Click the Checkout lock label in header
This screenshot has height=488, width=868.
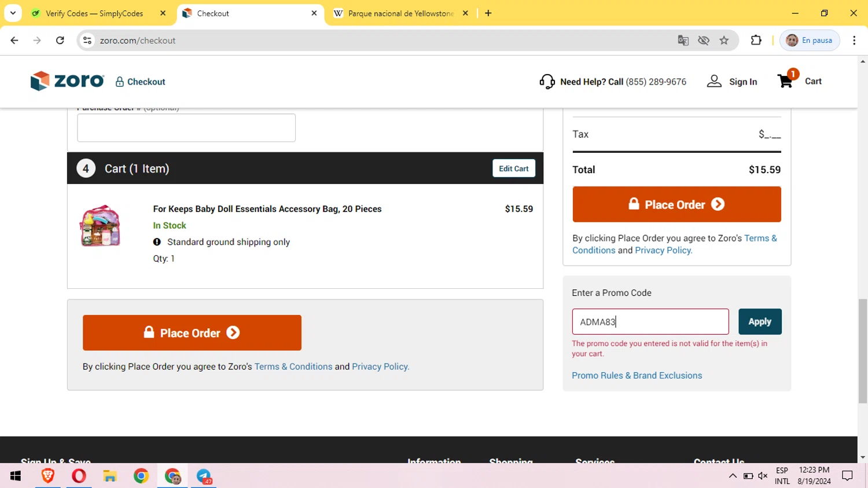(141, 82)
